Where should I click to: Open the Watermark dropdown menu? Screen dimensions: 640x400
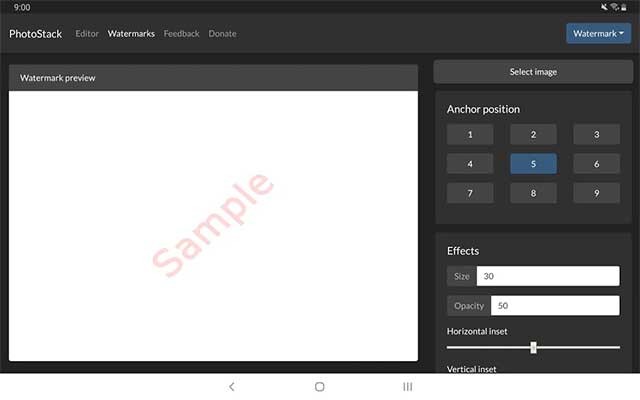point(598,34)
